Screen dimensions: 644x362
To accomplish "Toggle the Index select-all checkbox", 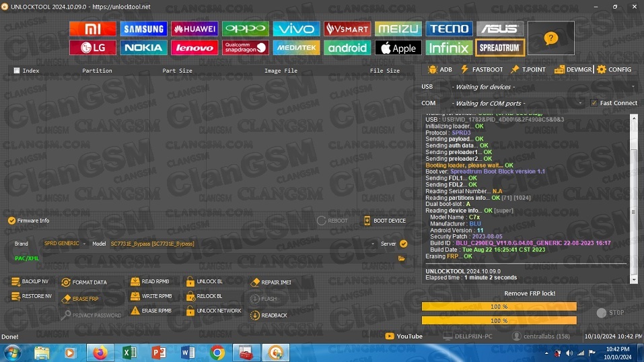I will [x=17, y=71].
